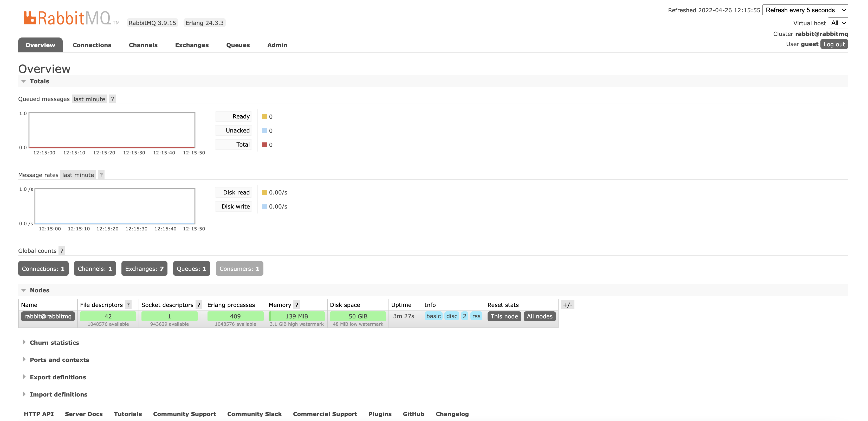Show Socket descriptors help icon

(199, 305)
